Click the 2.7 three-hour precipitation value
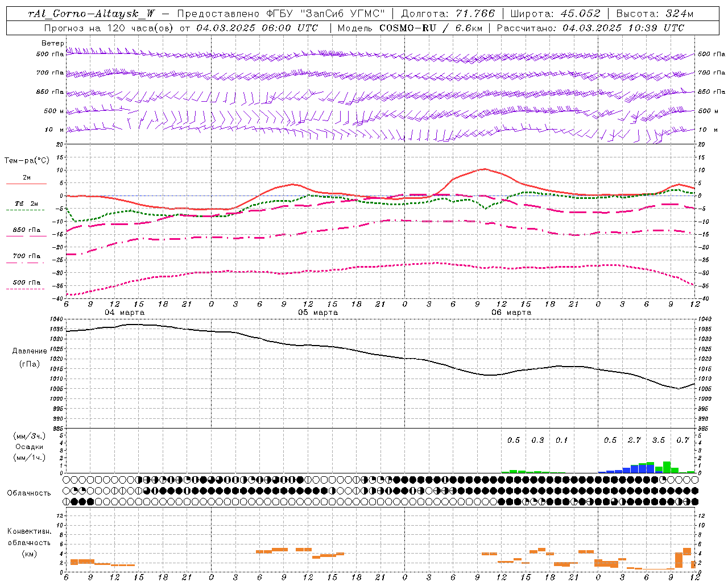This screenshot has width=728, height=582. [634, 440]
